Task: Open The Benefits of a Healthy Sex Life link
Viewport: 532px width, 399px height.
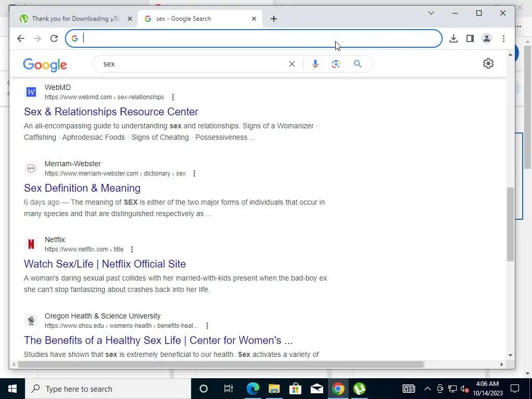Action: (x=158, y=340)
